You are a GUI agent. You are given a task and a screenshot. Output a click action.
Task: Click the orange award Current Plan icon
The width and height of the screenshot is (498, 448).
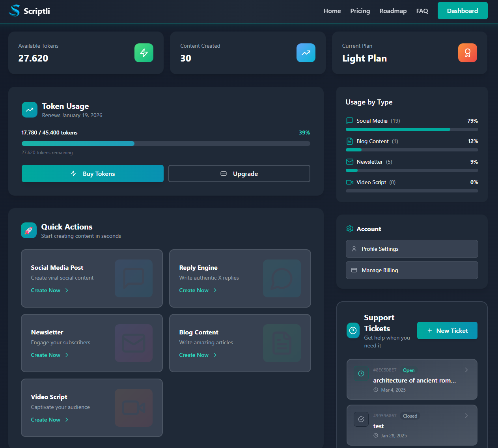pyautogui.click(x=468, y=53)
